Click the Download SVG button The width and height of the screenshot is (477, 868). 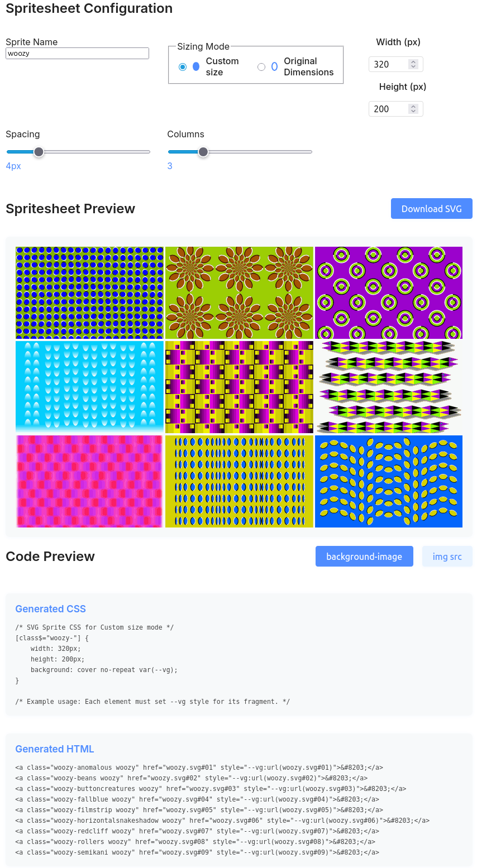point(431,209)
